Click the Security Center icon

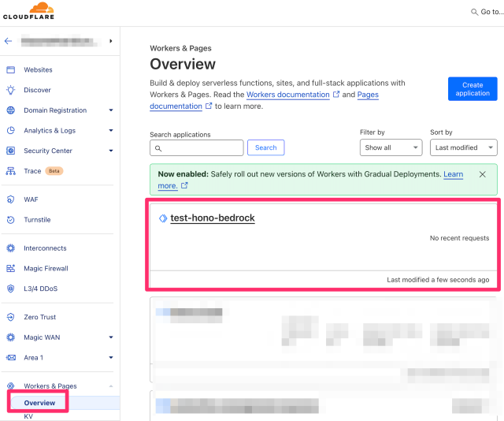pos(10,151)
